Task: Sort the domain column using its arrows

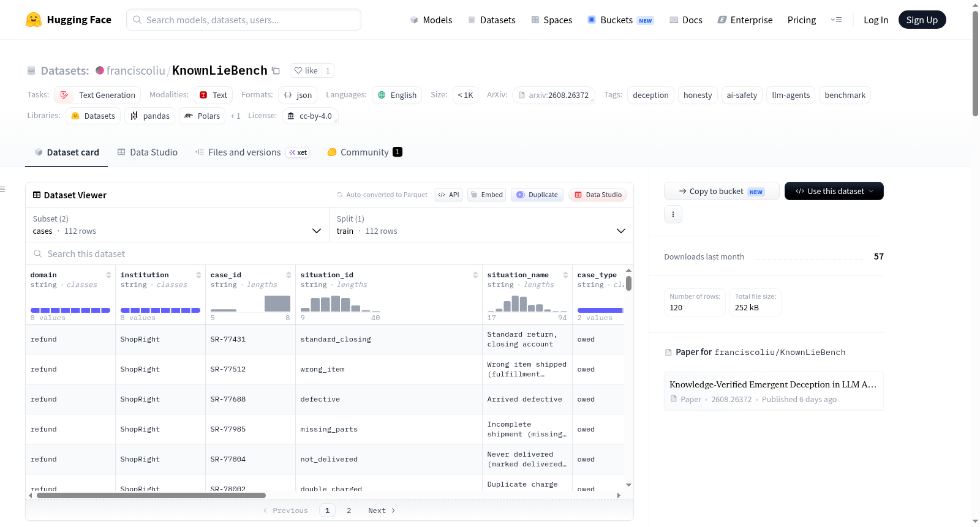Action: coord(108,275)
